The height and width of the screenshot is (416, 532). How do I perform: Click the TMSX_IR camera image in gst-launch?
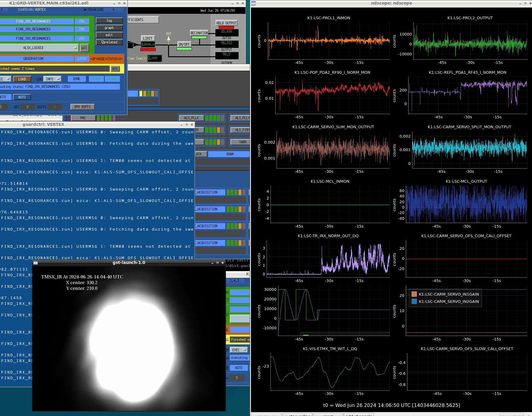[129, 339]
